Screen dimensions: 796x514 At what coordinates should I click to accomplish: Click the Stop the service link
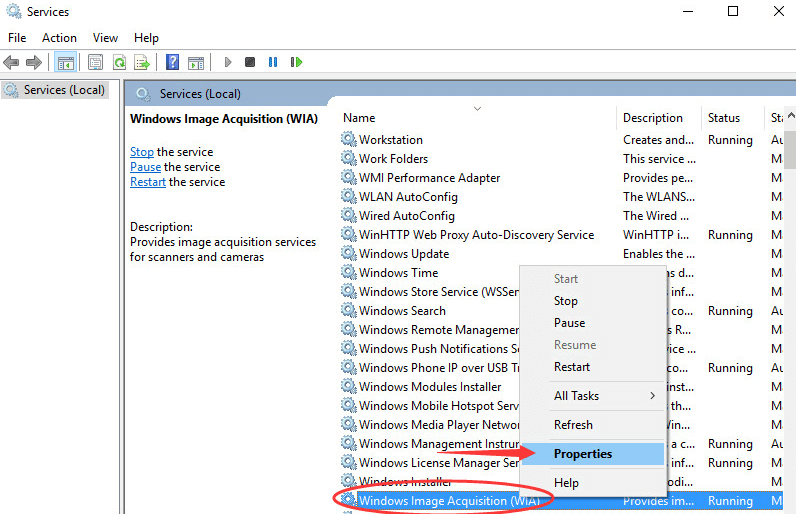[142, 152]
